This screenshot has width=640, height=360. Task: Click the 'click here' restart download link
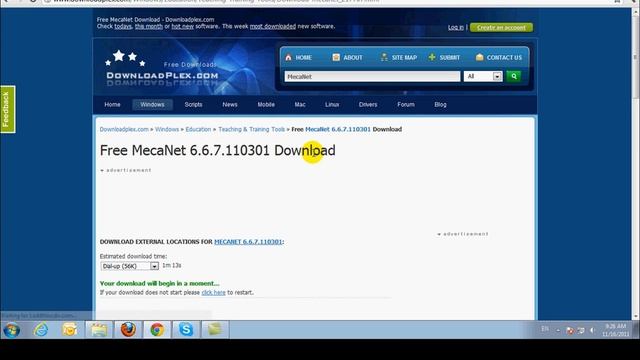[213, 293]
